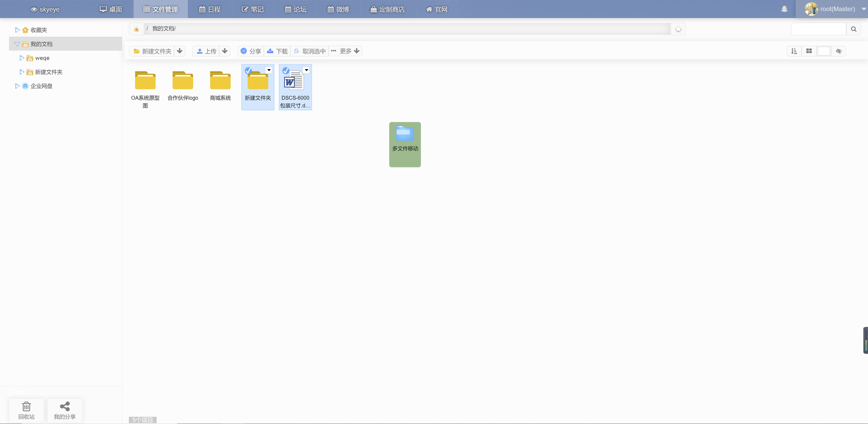
Task: Click the white color swatch box
Action: (x=824, y=51)
